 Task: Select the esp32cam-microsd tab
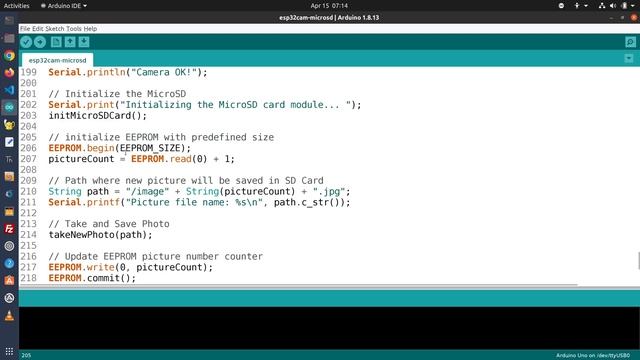pyautogui.click(x=58, y=60)
